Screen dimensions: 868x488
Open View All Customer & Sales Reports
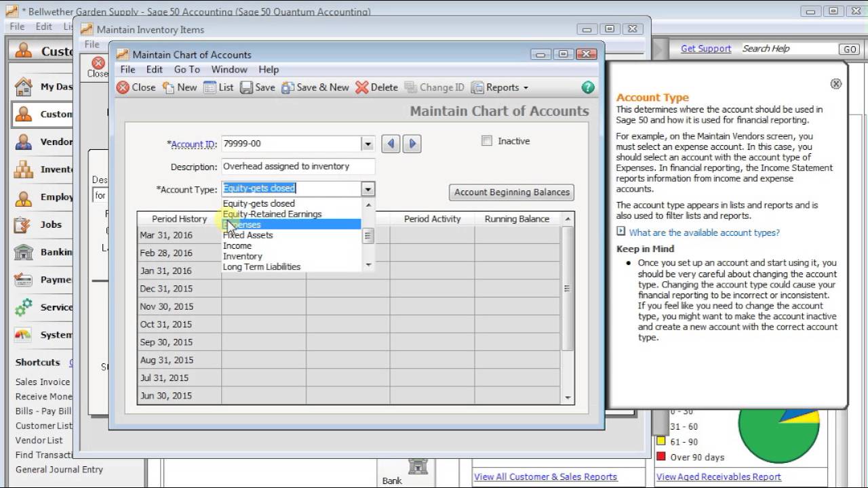point(546,476)
